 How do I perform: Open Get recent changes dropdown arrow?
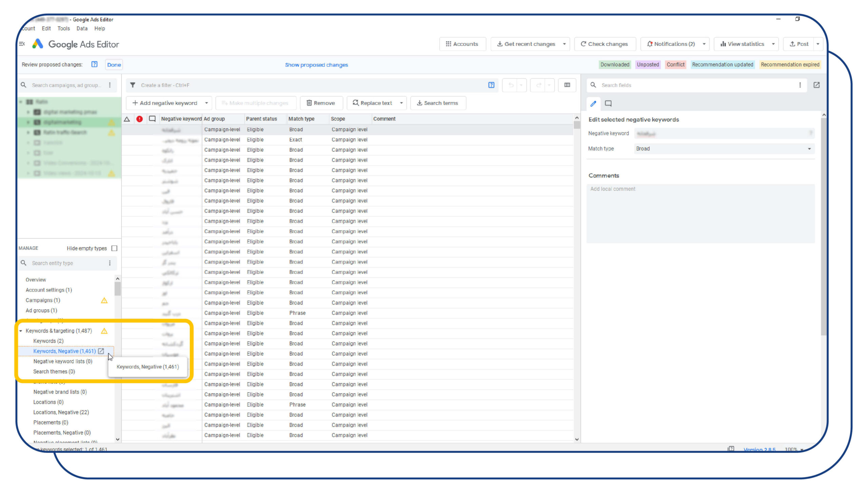click(x=565, y=44)
